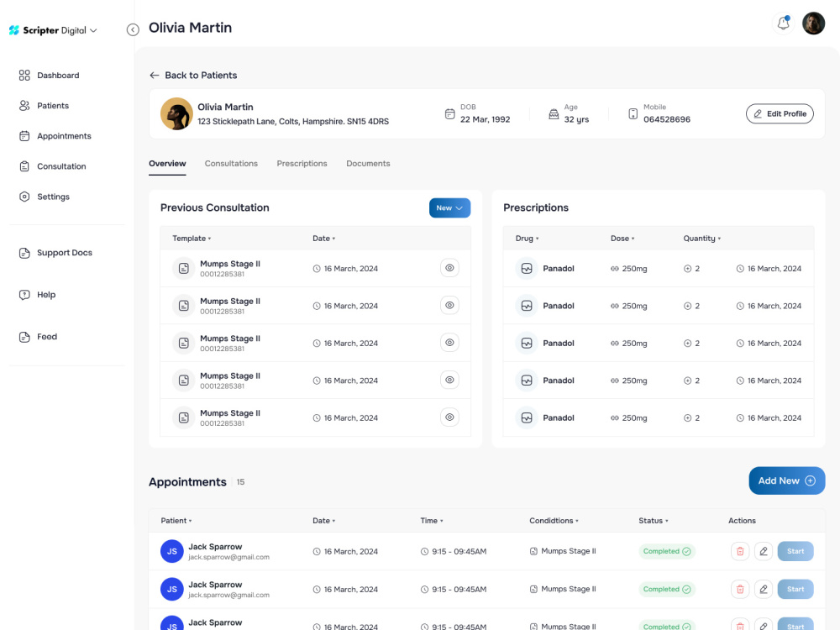The width and height of the screenshot is (840, 630).
Task: Click drug icon of fourth Panadol row
Action: [527, 381]
